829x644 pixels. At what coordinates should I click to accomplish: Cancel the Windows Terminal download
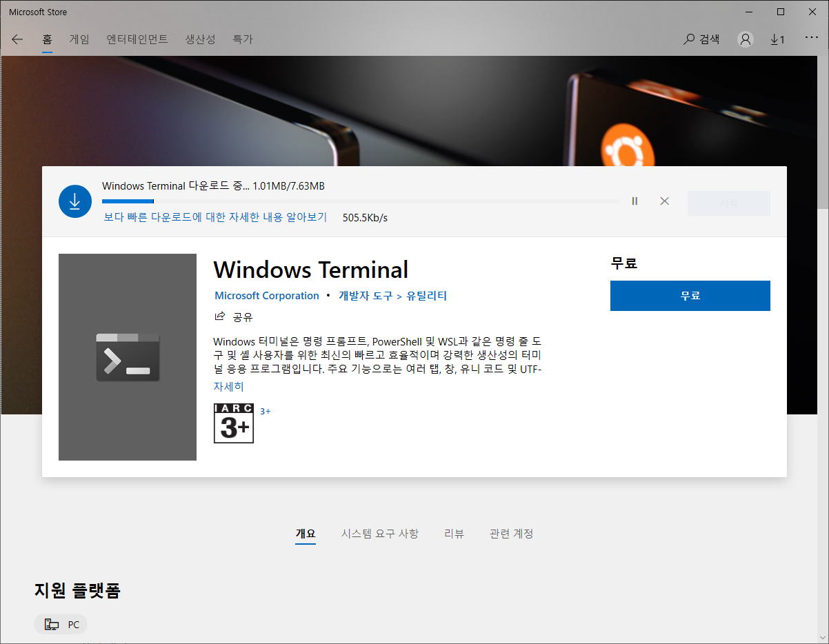pos(665,201)
